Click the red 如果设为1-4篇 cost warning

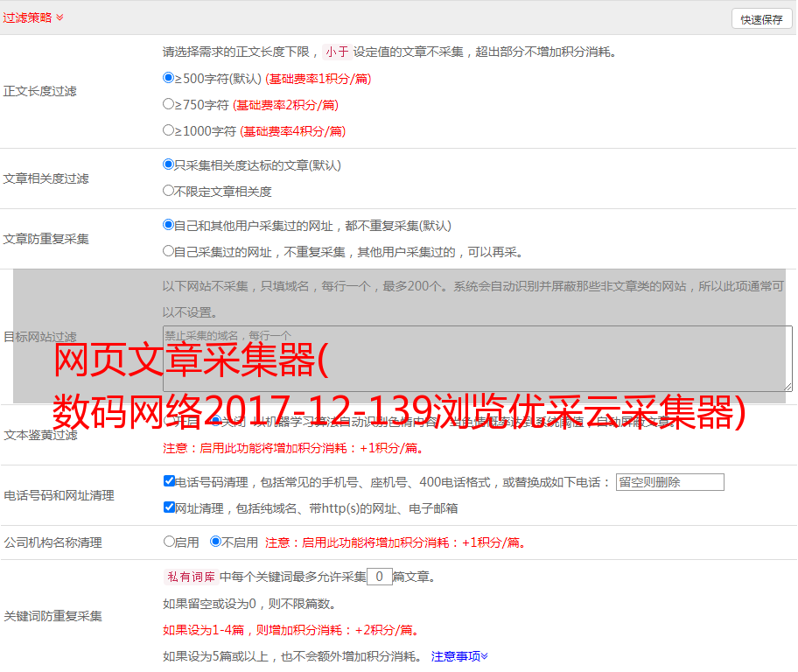(291, 630)
